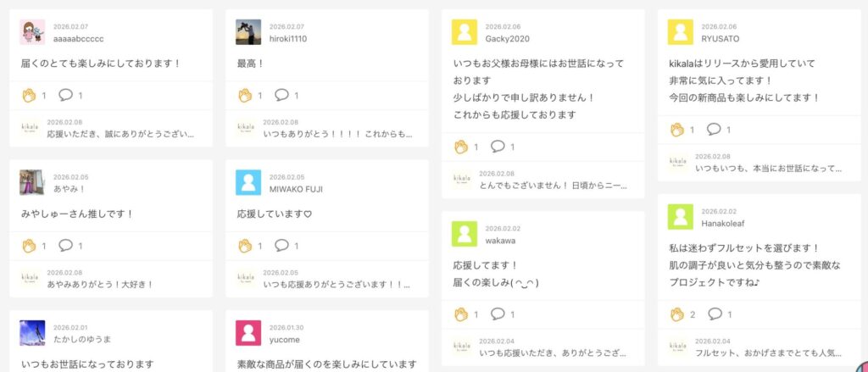Clap for wakawa's comment
Screen dimensions: 868x372
pyautogui.click(x=461, y=314)
